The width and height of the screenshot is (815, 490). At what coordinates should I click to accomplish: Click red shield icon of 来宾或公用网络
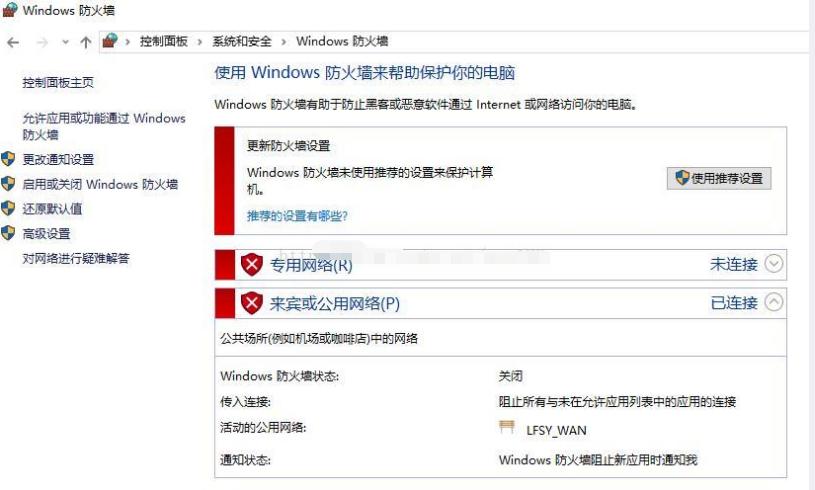(252, 303)
